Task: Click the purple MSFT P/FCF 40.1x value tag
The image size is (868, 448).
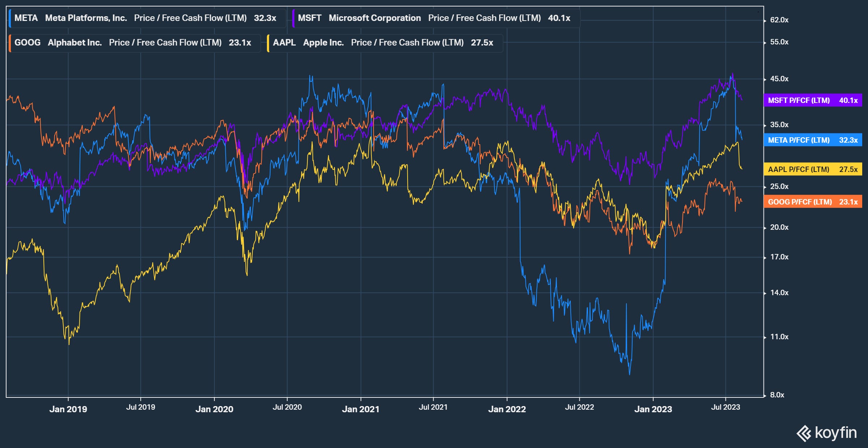Action: pos(813,100)
